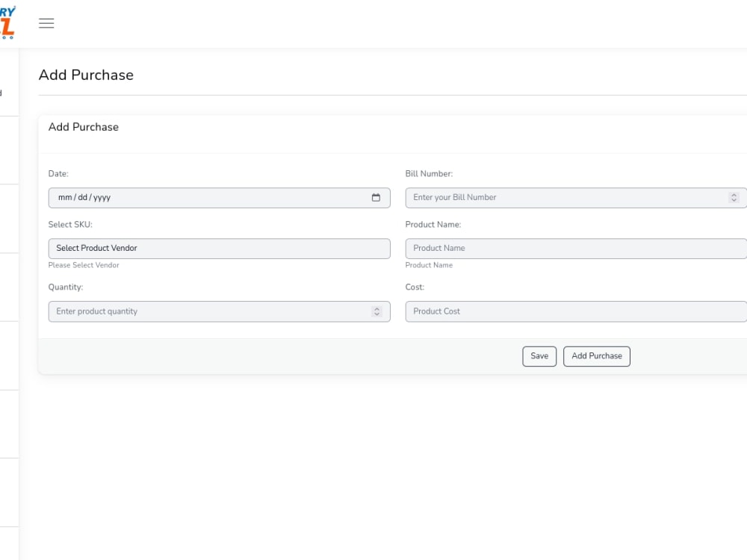Select the "Cost:" label
The width and height of the screenshot is (747, 560).
[415, 287]
